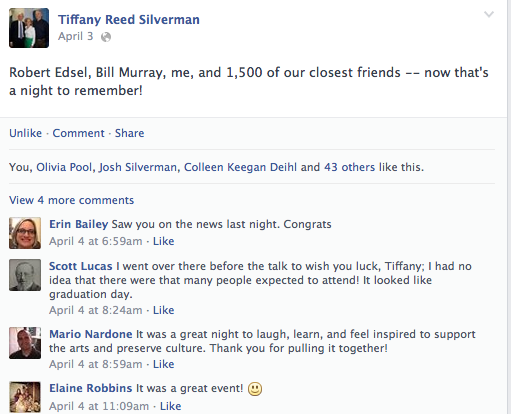Screen dimensions: 511x414
Task: Click the smiley emoticon in Elaine's comment
Action: click(x=255, y=389)
